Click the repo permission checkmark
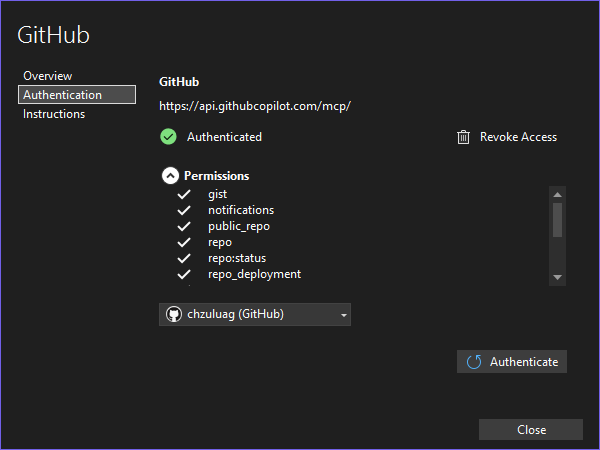 184,242
